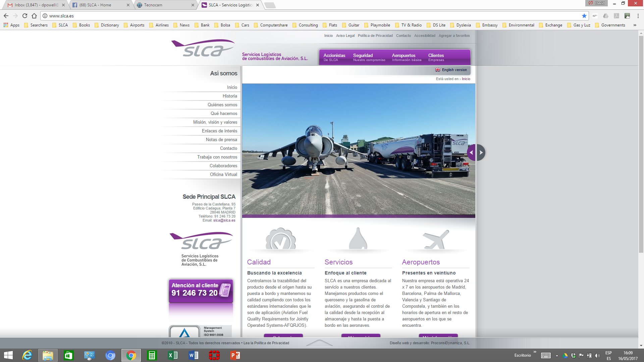Viewport: 644px width, 362px height.
Task: Open the Aeropuertos navigation menu item
Action: pos(407,57)
